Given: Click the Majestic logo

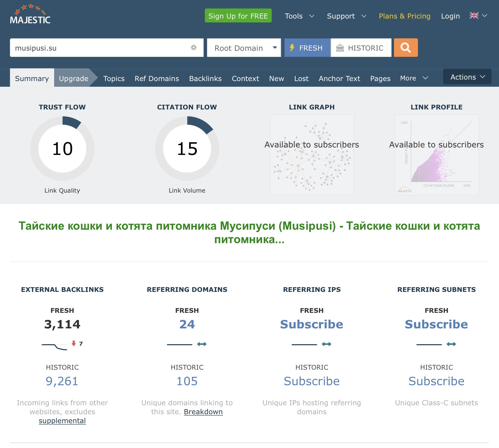Looking at the screenshot, I should coord(30,14).
